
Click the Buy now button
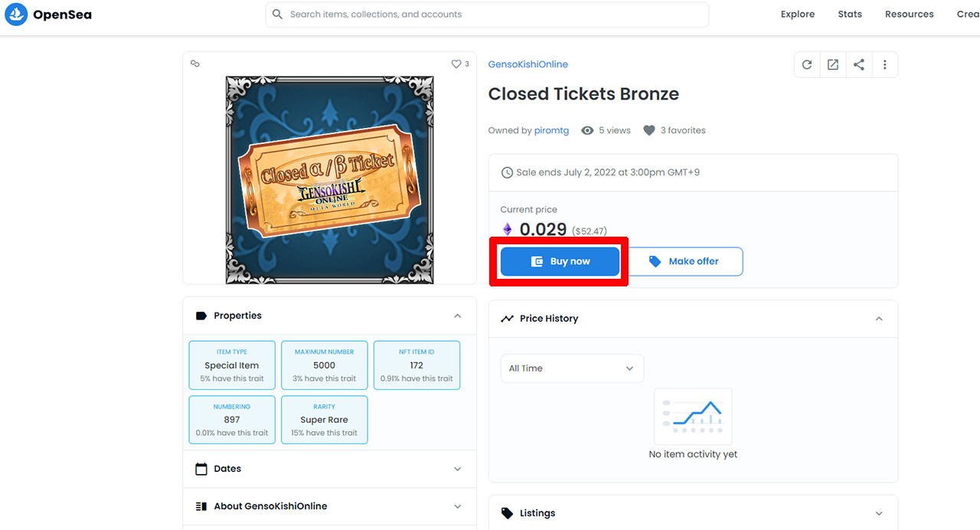coord(560,261)
